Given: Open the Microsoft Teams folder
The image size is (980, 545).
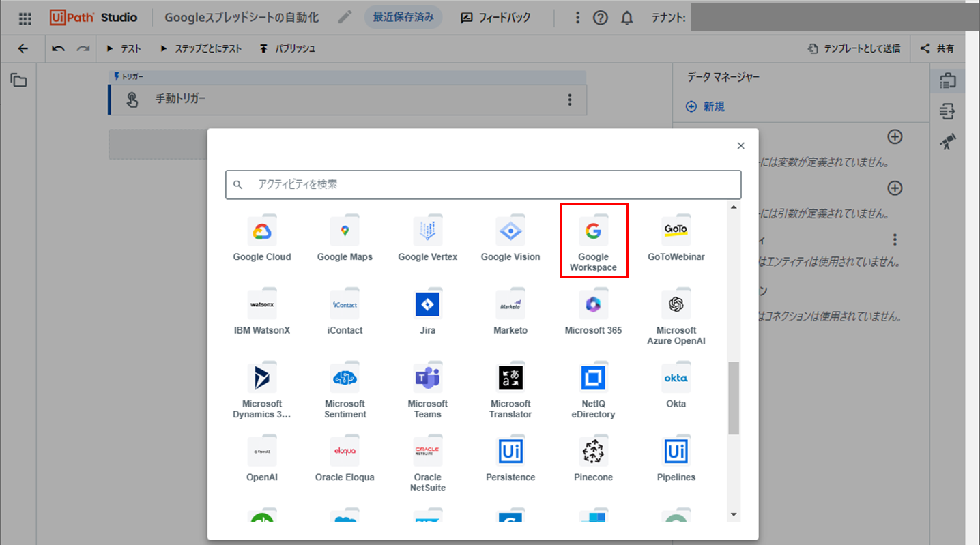Looking at the screenshot, I should 428,391.
